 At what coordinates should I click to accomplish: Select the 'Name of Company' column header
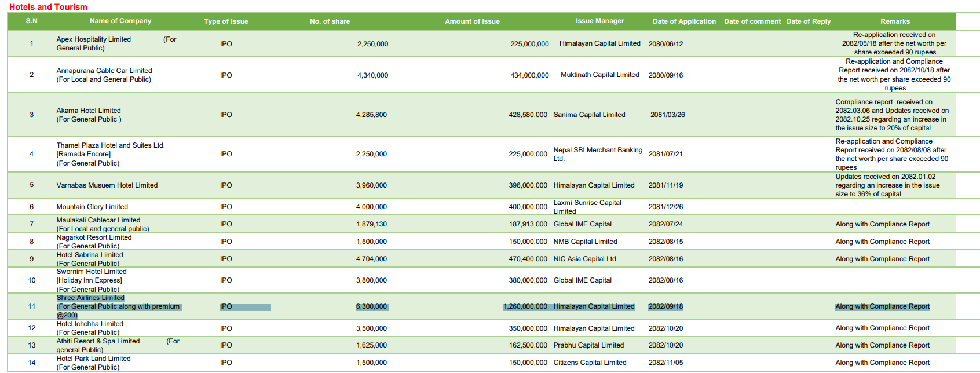point(120,21)
